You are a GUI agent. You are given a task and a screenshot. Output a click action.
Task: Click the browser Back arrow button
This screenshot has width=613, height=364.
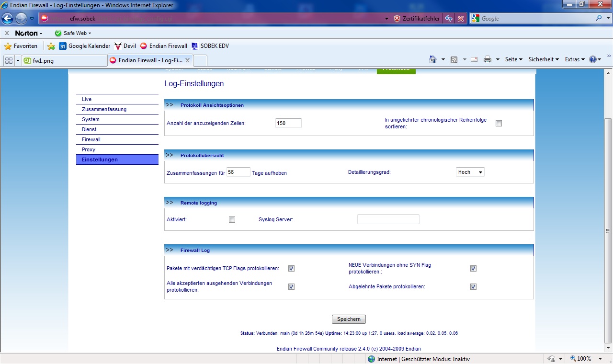pyautogui.click(x=8, y=19)
